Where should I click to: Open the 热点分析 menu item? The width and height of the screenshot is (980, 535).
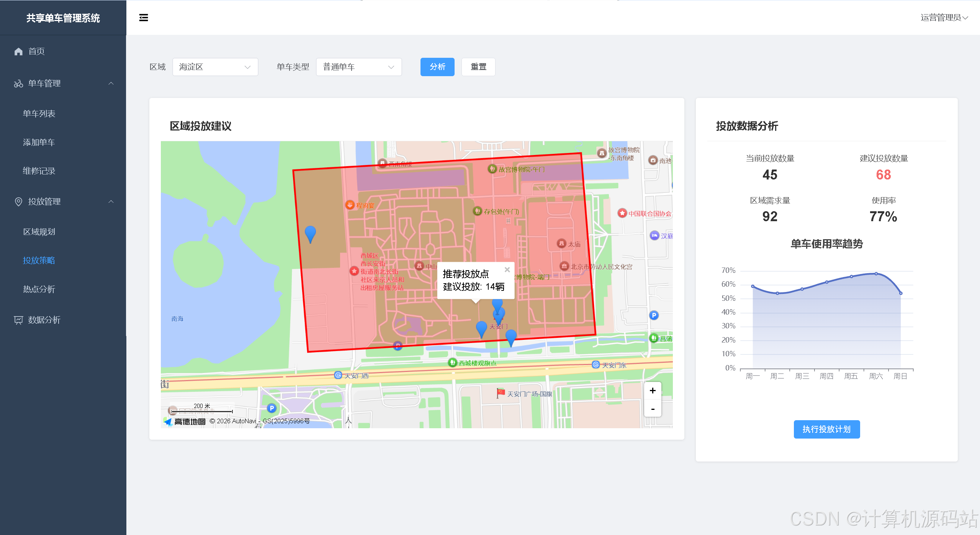coord(39,289)
